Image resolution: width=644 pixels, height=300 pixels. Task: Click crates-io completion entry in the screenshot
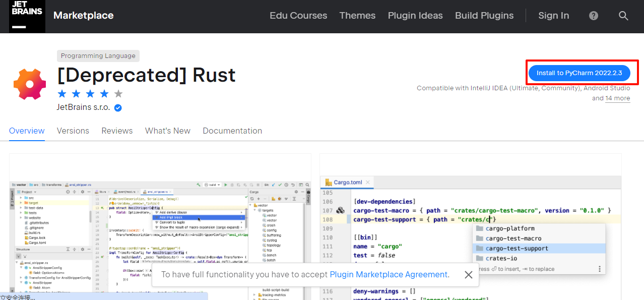539,258
